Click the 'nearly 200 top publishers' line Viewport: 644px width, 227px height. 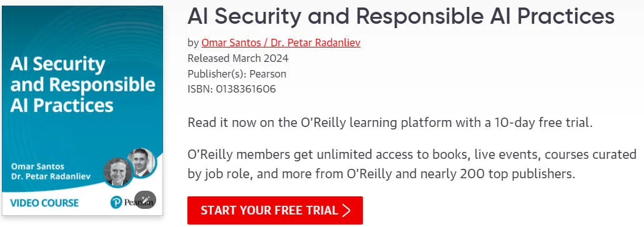[381, 174]
